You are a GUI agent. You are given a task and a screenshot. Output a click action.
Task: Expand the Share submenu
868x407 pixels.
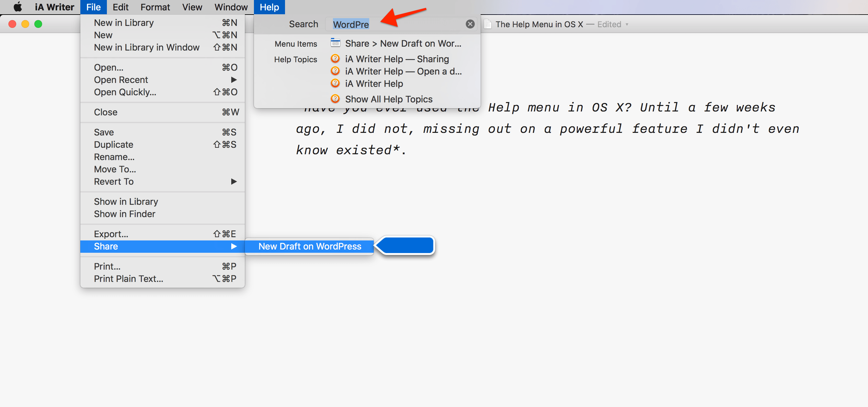click(234, 247)
